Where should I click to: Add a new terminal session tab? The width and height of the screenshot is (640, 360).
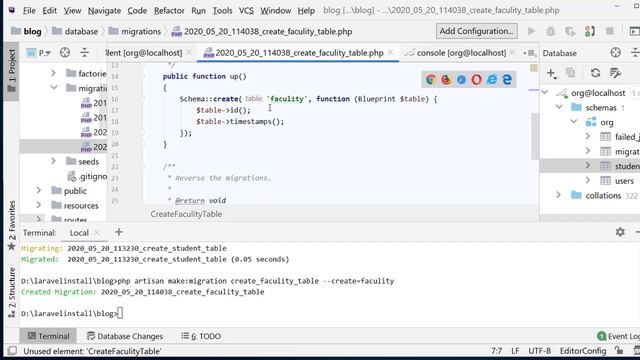point(119,232)
